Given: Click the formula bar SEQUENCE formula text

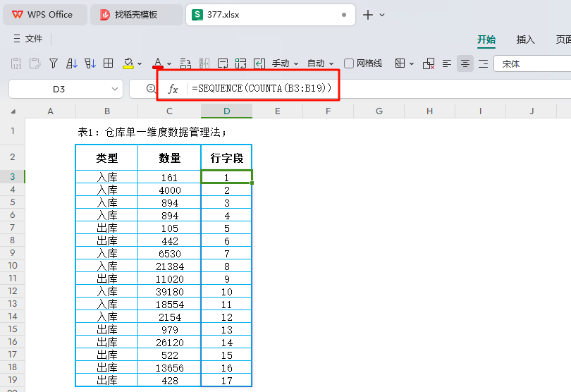Looking at the screenshot, I should (x=262, y=88).
